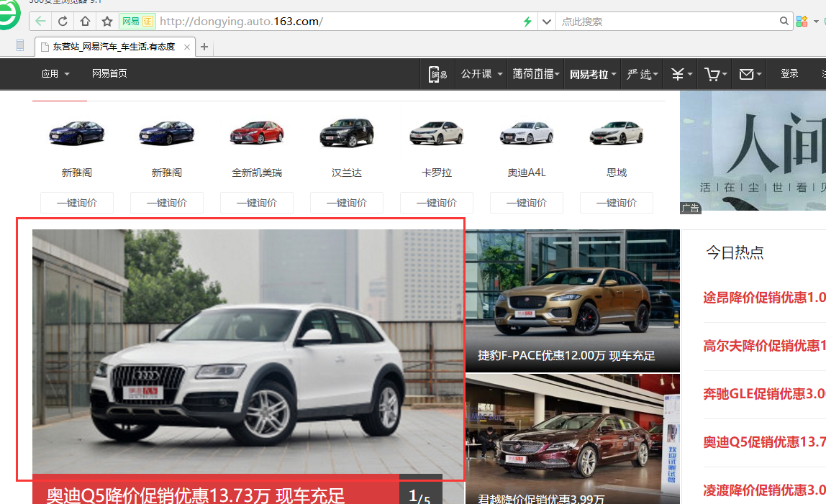Click the 全新凯美瑞 red car thumbnail

tap(257, 133)
